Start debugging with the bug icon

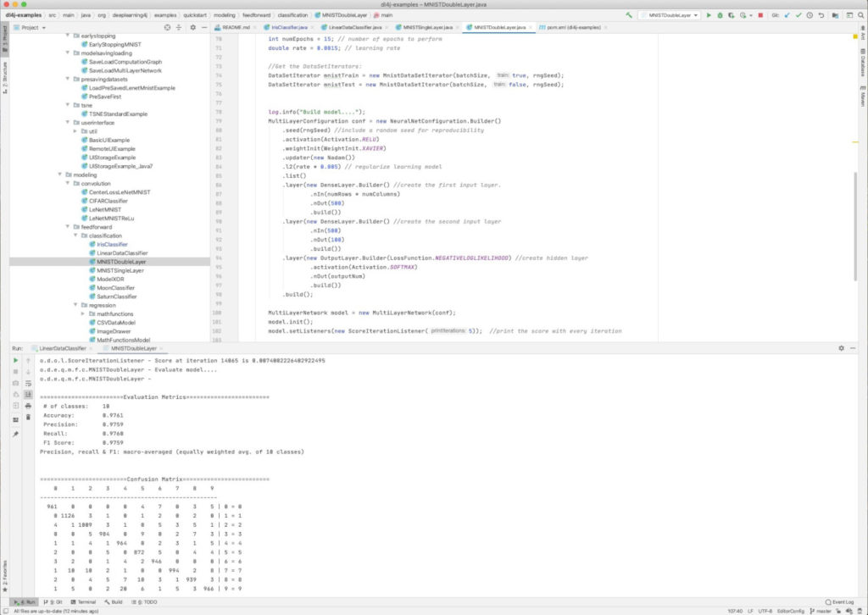click(x=720, y=15)
